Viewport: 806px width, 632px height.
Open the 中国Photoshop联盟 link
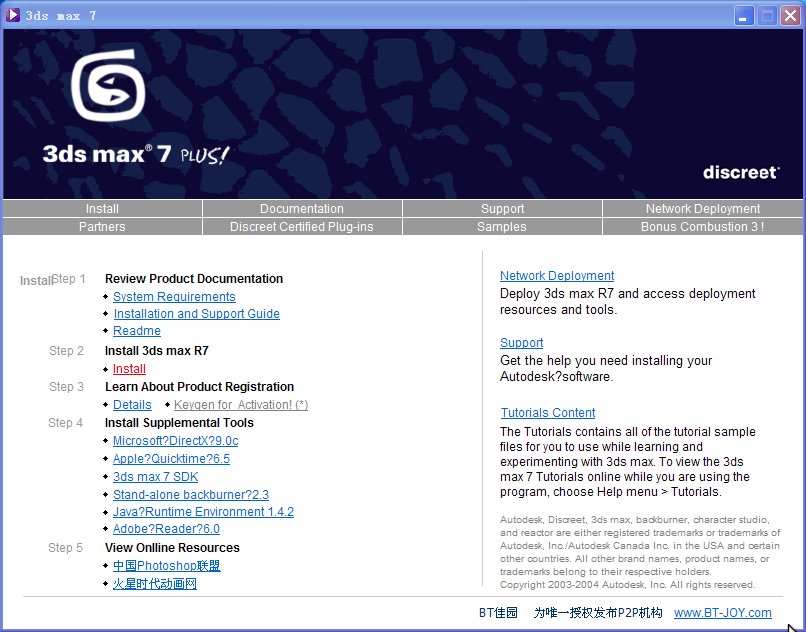167,566
